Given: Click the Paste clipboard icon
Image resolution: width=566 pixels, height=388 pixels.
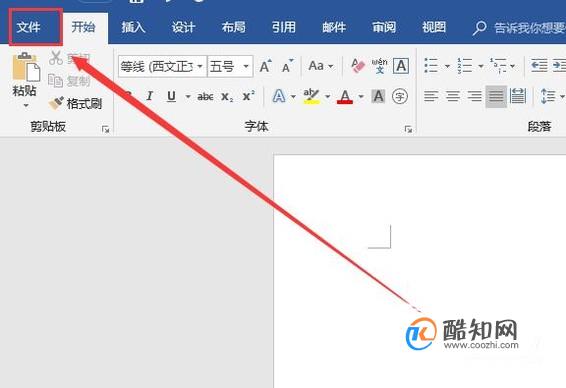Looking at the screenshot, I should point(25,67).
